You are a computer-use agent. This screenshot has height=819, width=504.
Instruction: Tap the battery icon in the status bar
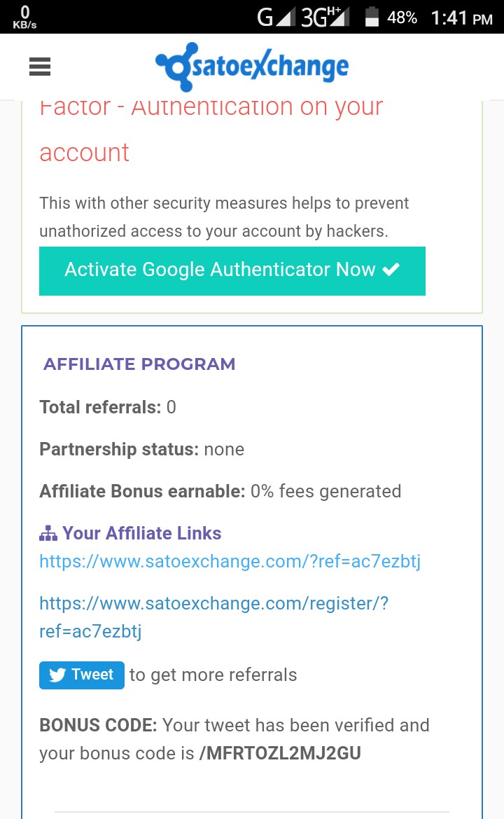372,17
